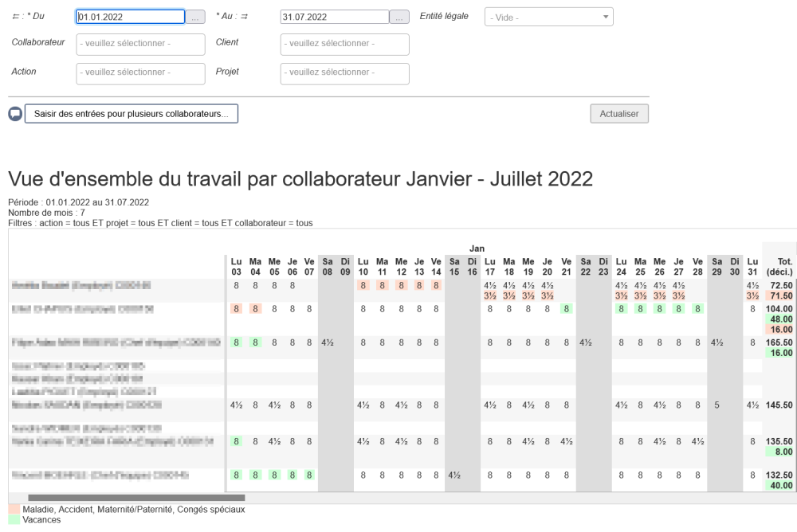Image resolution: width=797 pixels, height=532 pixels.
Task: Click the Lu 03 column header
Action: coord(236,266)
